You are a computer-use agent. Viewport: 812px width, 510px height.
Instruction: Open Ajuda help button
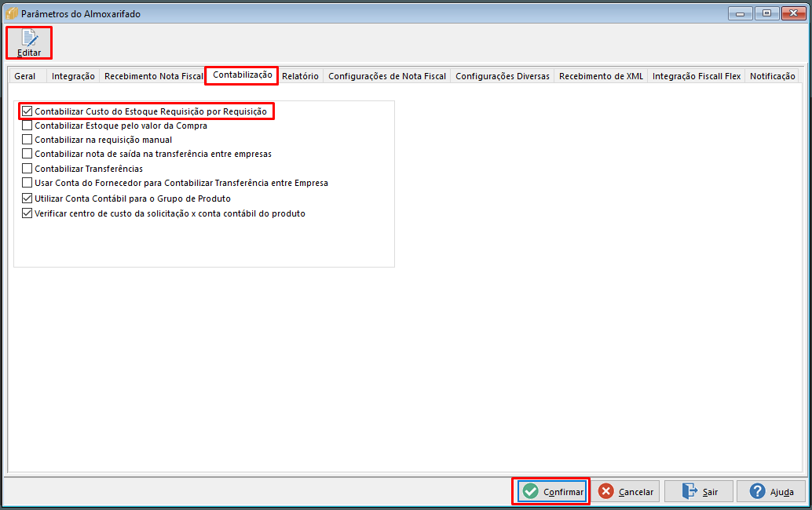click(x=770, y=491)
